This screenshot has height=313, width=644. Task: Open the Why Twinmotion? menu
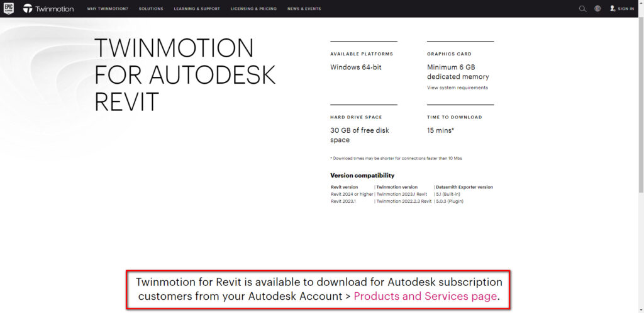coord(108,9)
